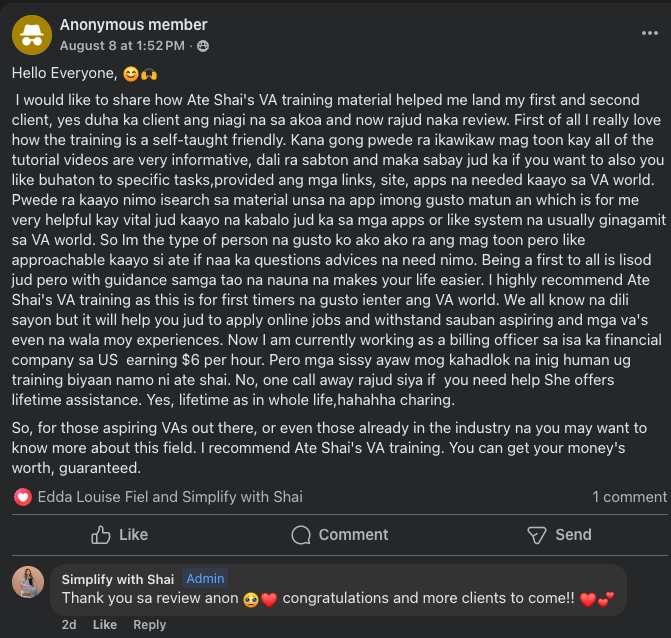This screenshot has width=671, height=638.
Task: Open Anonymous member profile name
Action: click(x=134, y=25)
